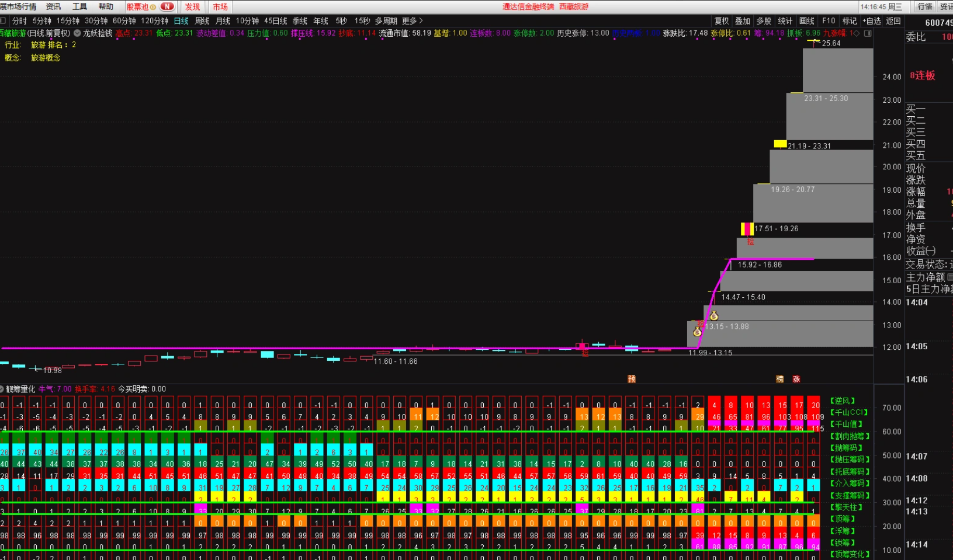The image size is (953, 560).
Task: Click the 25.64 high price label
Action: coord(831,43)
